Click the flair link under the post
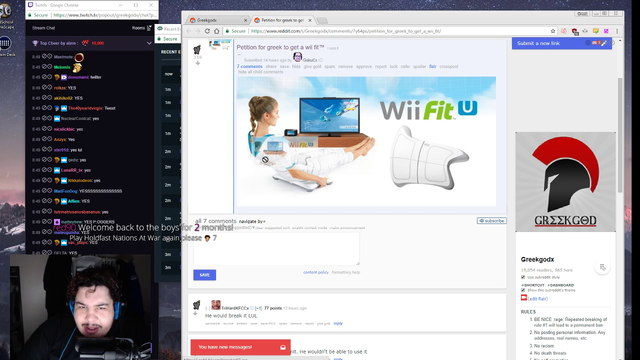The image size is (640, 360). (x=433, y=66)
